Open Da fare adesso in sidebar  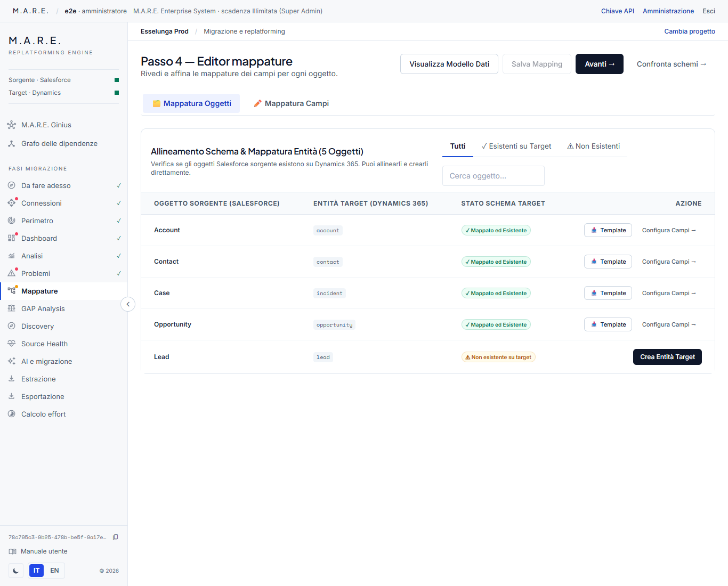pyautogui.click(x=63, y=185)
